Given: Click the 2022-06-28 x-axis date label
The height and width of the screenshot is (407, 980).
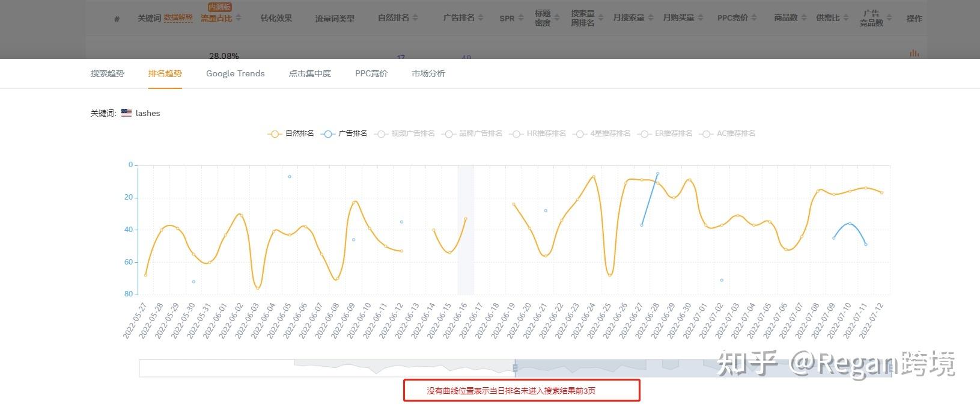Looking at the screenshot, I should 648,321.
